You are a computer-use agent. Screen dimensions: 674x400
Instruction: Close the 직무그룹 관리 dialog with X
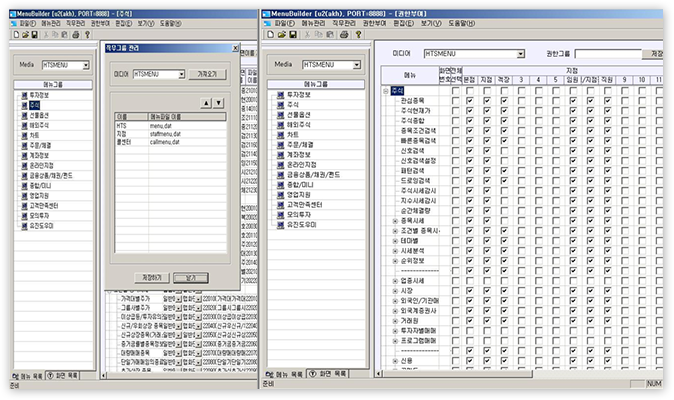[x=235, y=48]
